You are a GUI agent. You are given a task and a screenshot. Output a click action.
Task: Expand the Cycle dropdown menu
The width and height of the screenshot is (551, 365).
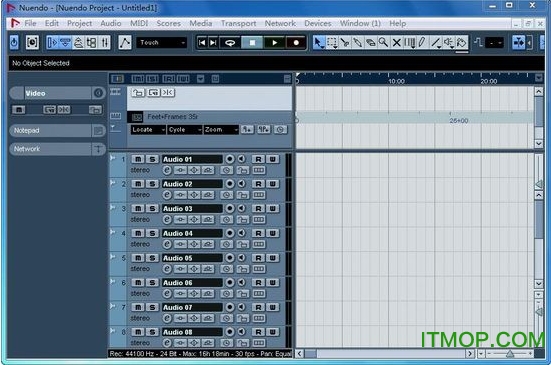184,130
